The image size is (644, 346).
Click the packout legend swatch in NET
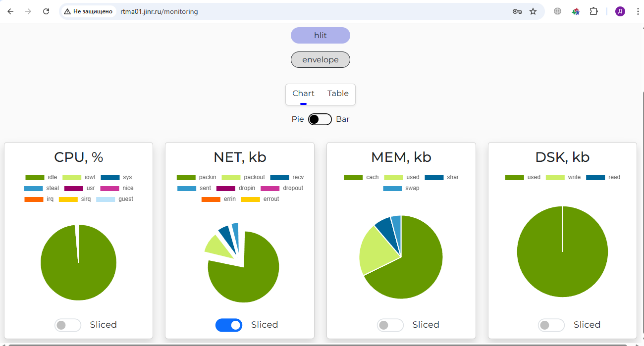pos(230,178)
